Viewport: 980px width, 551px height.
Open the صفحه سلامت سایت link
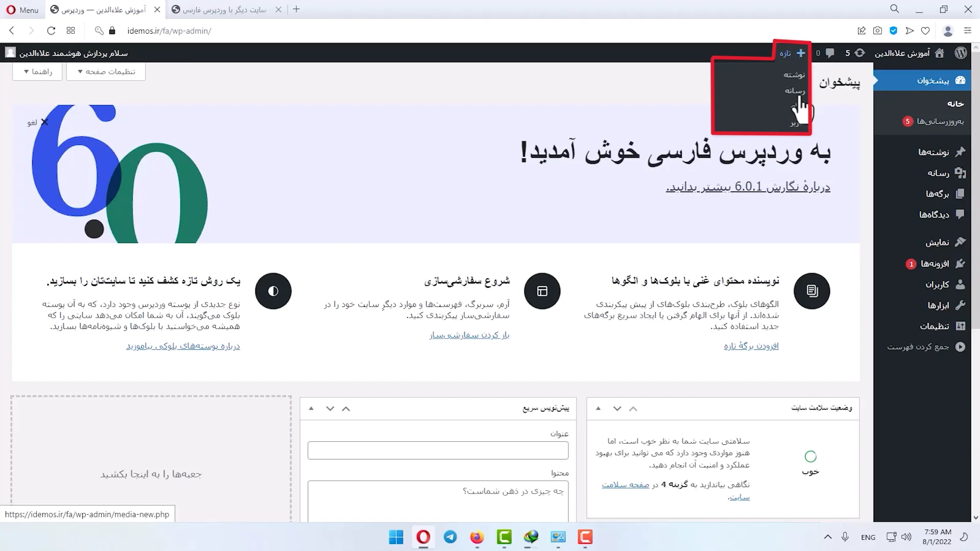tap(626, 485)
